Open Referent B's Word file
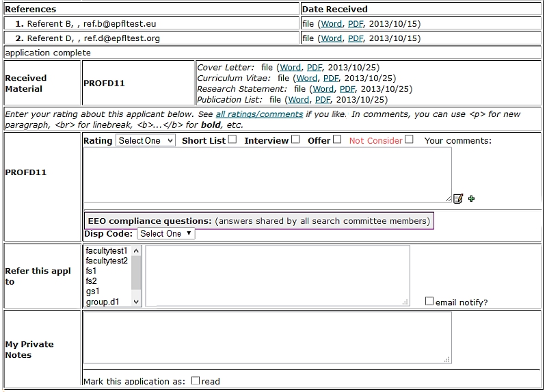Image resolution: width=547 pixels, height=392 pixels. click(x=332, y=24)
